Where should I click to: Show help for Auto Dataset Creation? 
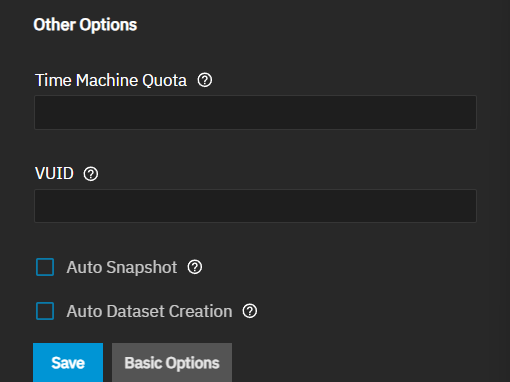pyautogui.click(x=250, y=311)
